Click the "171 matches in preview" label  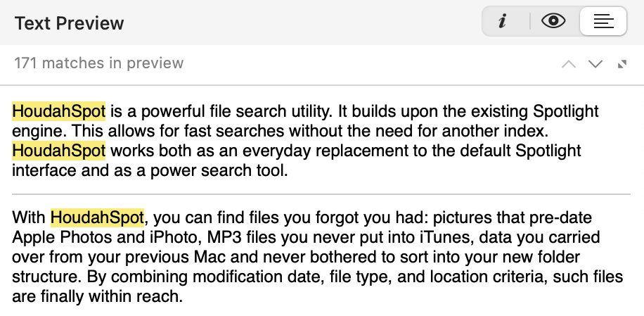(98, 63)
